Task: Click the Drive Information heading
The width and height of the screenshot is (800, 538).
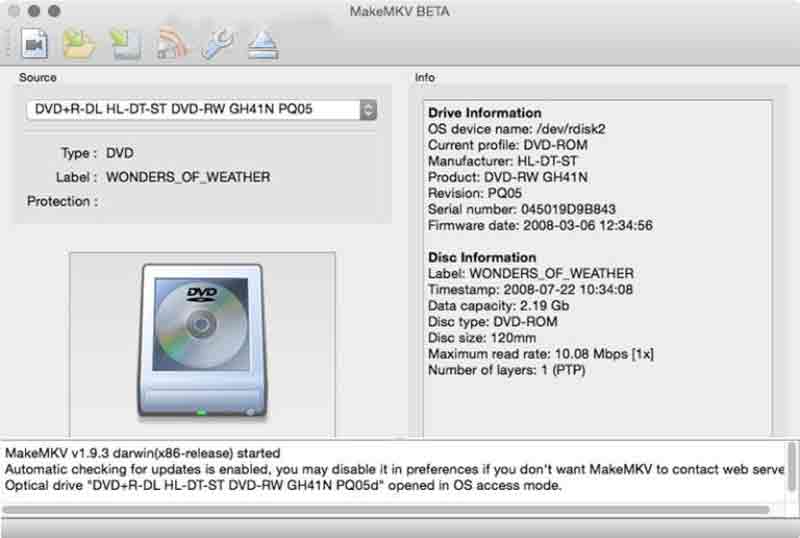Action: (485, 113)
